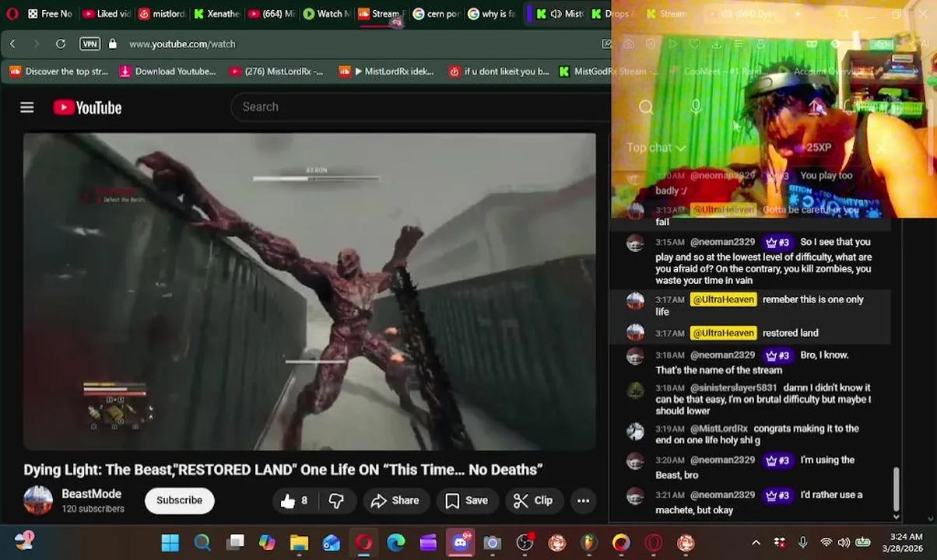Click the YouTube Search field

pyautogui.click(x=420, y=107)
